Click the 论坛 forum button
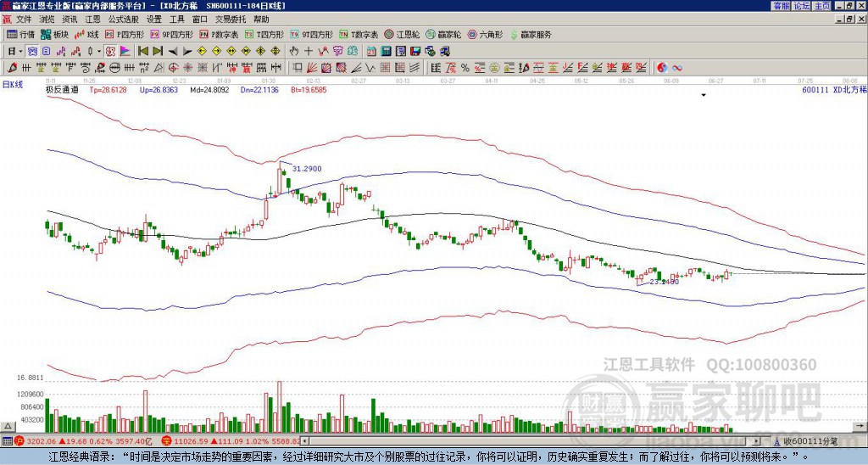 pos(801,6)
